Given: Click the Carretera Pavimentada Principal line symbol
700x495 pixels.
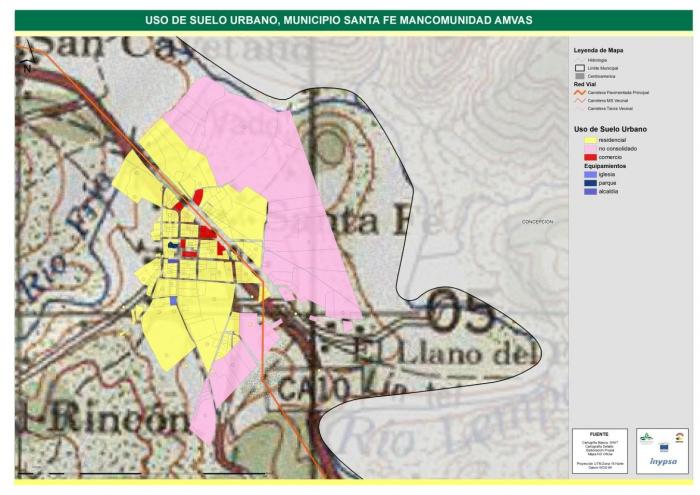Looking at the screenshot, I should pyautogui.click(x=578, y=92).
